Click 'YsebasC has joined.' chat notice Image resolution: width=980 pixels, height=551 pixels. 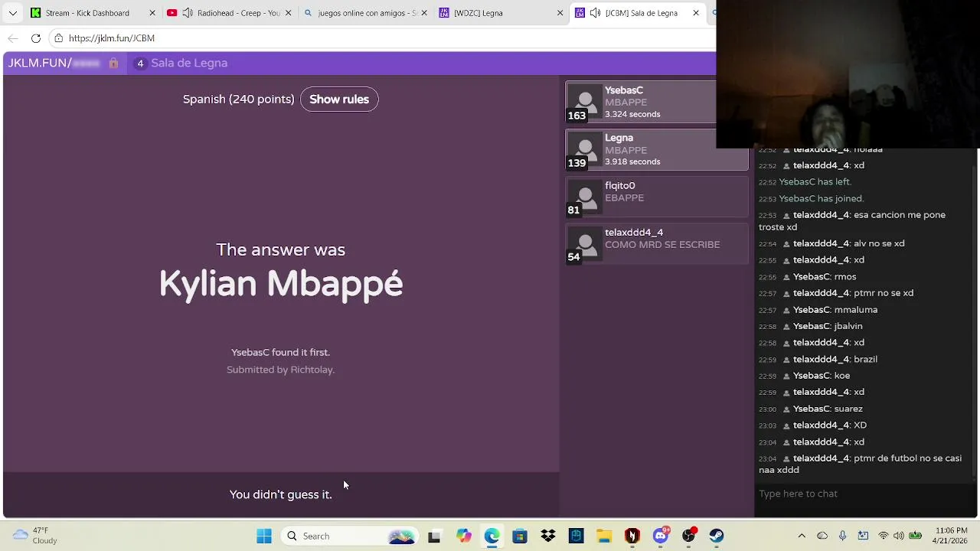click(x=821, y=199)
